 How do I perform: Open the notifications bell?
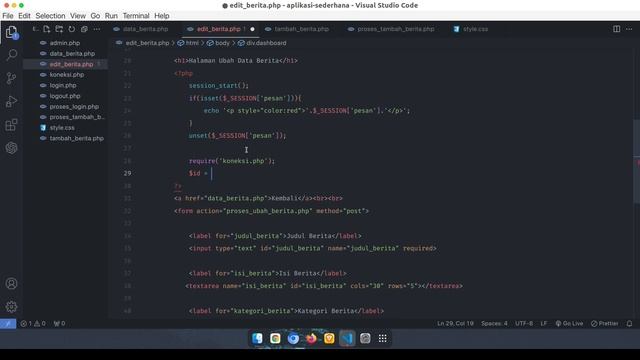tap(629, 324)
